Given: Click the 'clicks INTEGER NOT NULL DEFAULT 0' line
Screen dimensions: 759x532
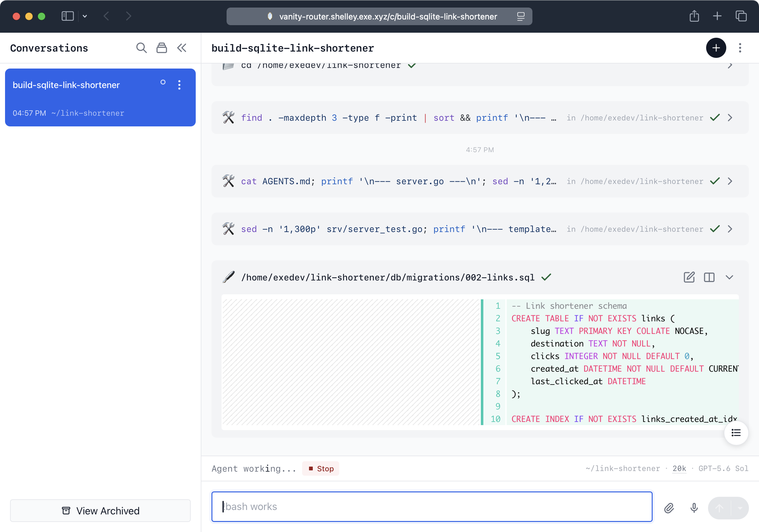Looking at the screenshot, I should 612,356.
